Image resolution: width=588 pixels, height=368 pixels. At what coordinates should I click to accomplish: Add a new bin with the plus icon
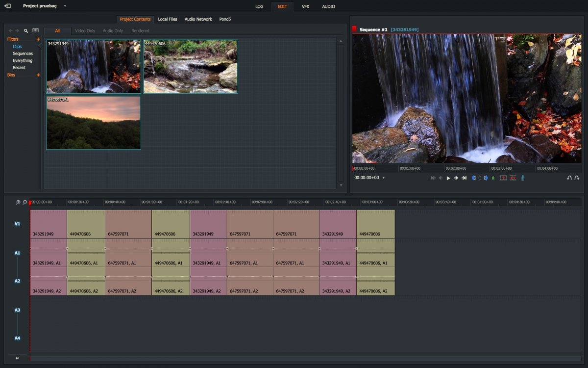tap(38, 75)
